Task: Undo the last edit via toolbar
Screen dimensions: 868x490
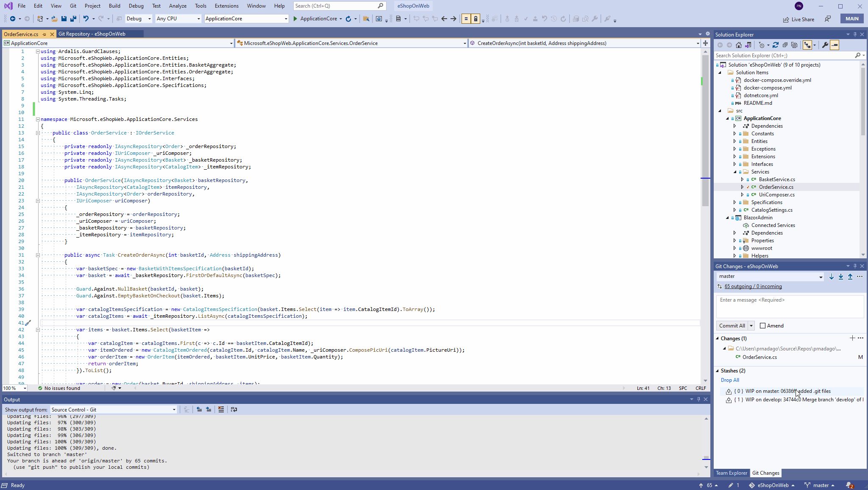Action: (87, 19)
